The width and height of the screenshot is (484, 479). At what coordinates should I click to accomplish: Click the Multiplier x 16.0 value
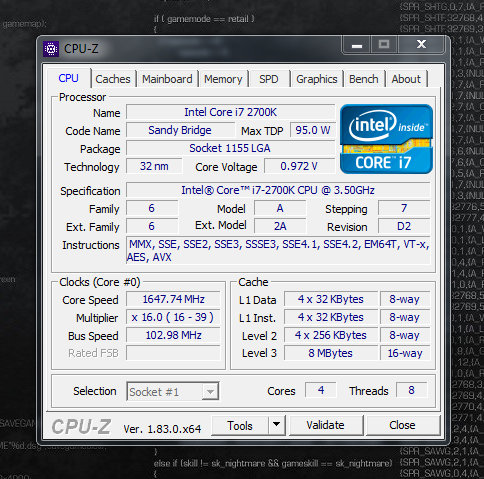click(173, 317)
